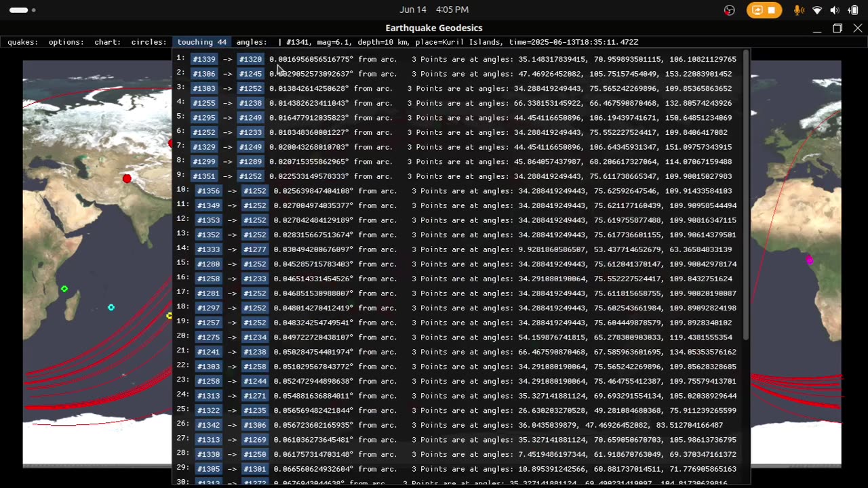The image size is (868, 488).
Task: Open quake link #1245 in row 2
Action: (x=250, y=74)
